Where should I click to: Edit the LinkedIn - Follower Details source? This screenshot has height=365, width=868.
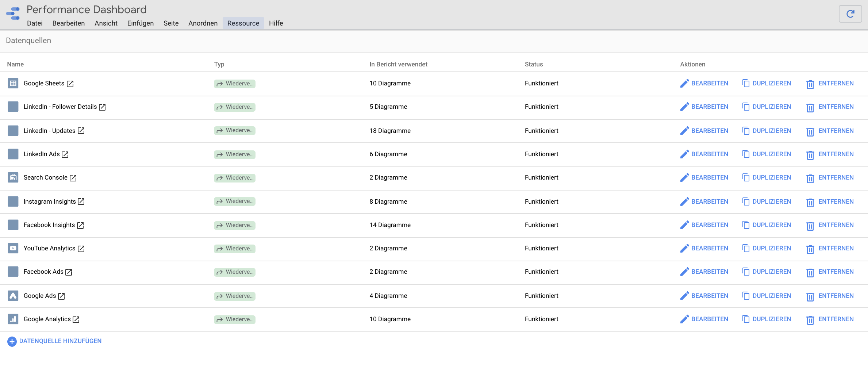point(704,107)
